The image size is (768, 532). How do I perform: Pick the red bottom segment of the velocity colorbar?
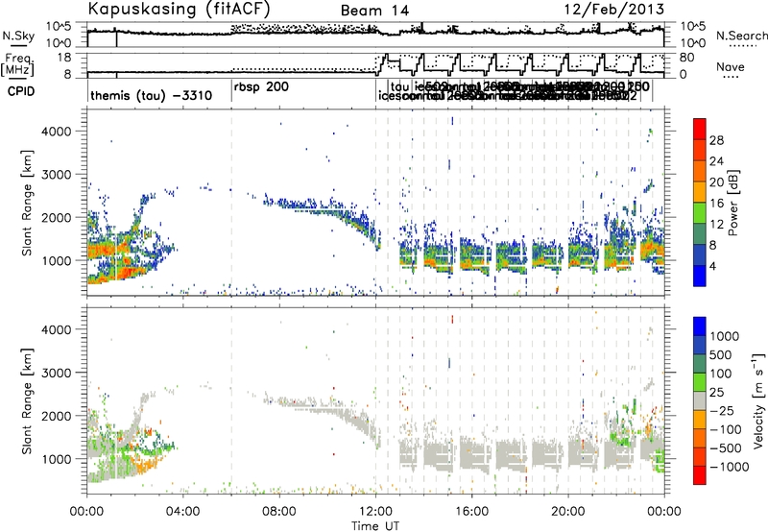click(700, 475)
